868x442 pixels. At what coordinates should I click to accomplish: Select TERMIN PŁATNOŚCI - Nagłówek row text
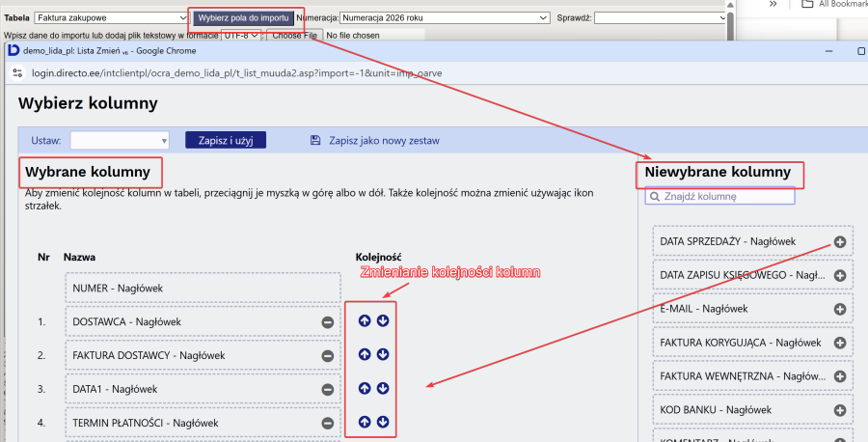[146, 423]
